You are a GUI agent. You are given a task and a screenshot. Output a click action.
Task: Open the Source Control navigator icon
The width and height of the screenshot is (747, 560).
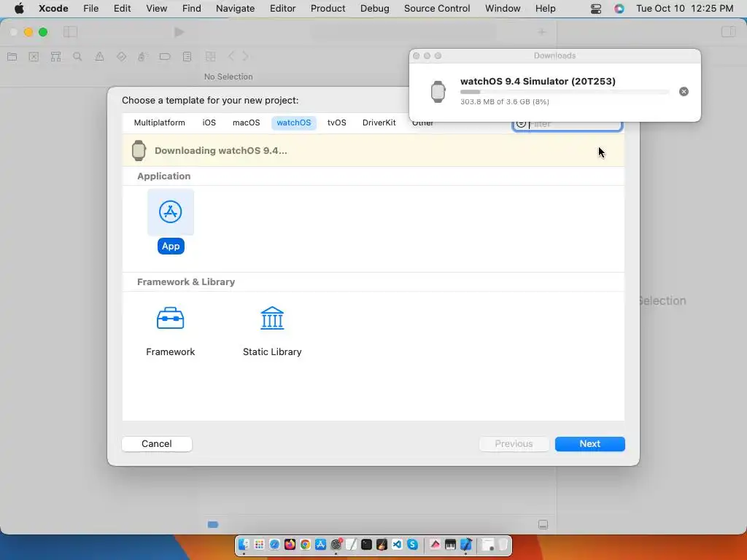pos(34,57)
